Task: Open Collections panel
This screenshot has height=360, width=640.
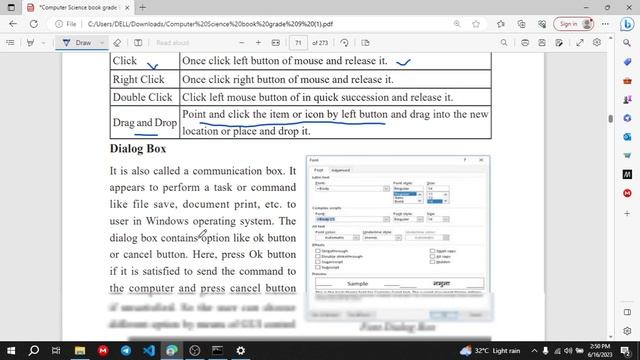Action: tap(521, 24)
